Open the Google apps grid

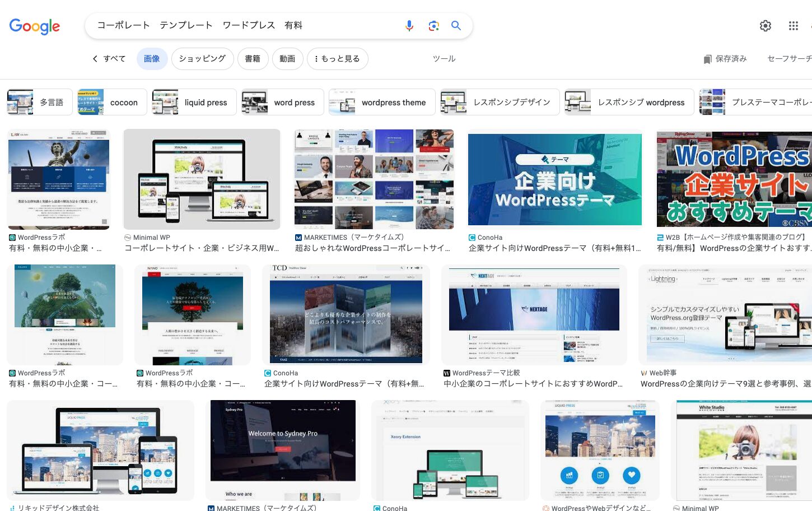tap(794, 26)
